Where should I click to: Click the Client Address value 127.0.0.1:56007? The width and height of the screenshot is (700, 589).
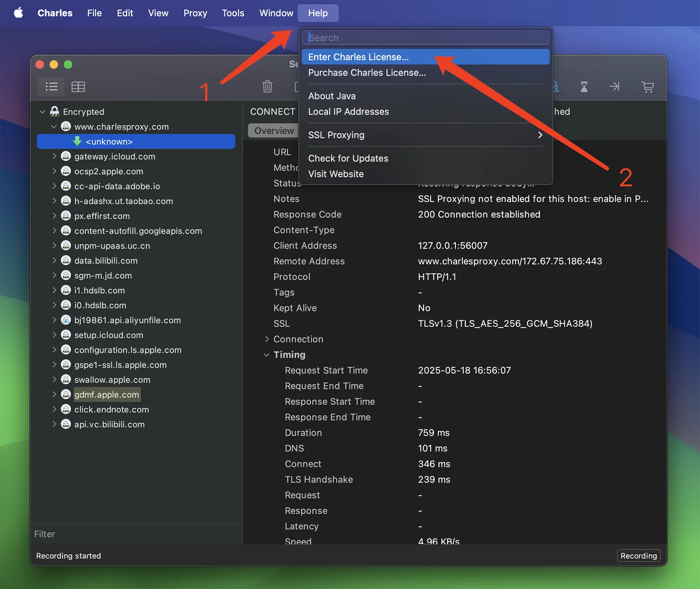453,245
